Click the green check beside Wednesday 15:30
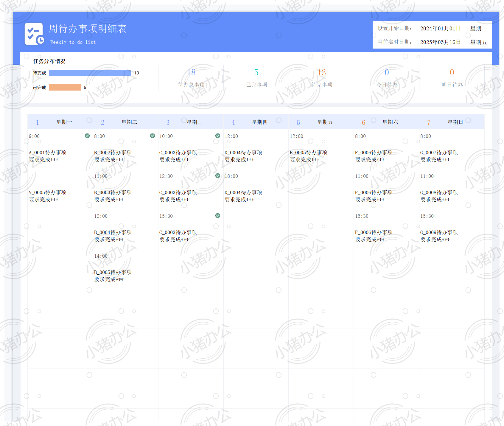Image resolution: width=504 pixels, height=426 pixels. [x=218, y=216]
